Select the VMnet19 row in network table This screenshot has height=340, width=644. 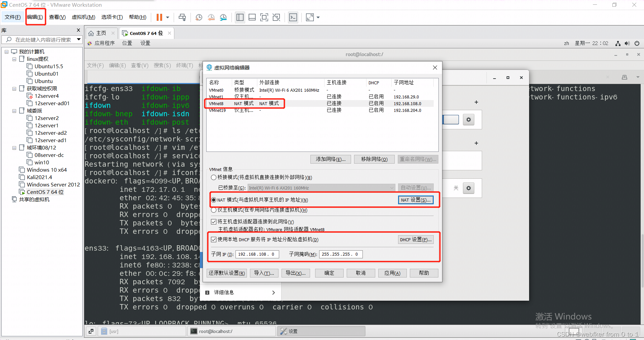tap(321, 110)
